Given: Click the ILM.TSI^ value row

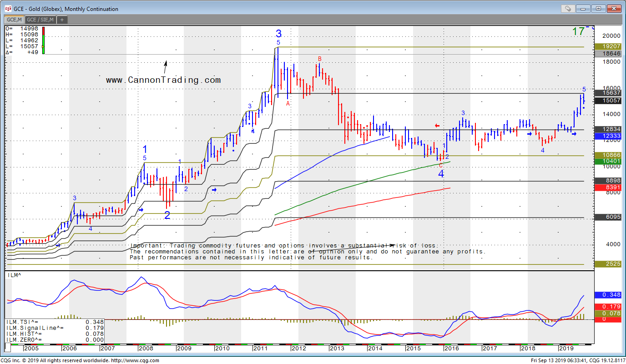Looking at the screenshot, I should coord(55,322).
